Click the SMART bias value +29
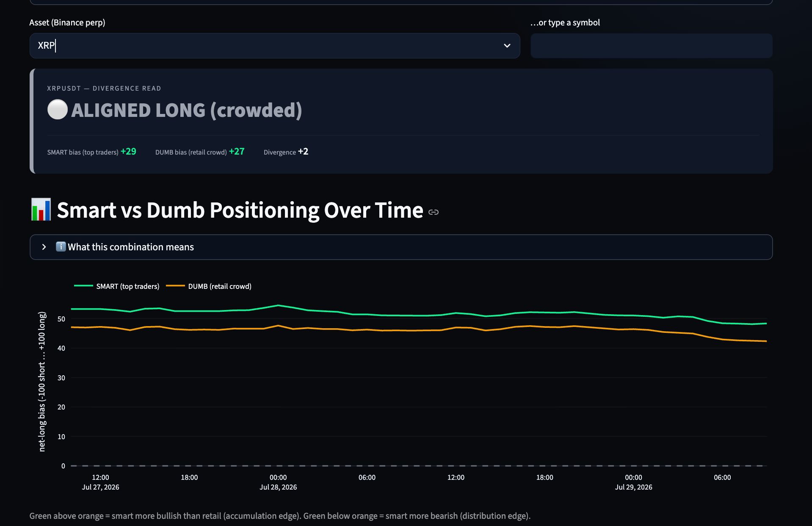 click(128, 152)
